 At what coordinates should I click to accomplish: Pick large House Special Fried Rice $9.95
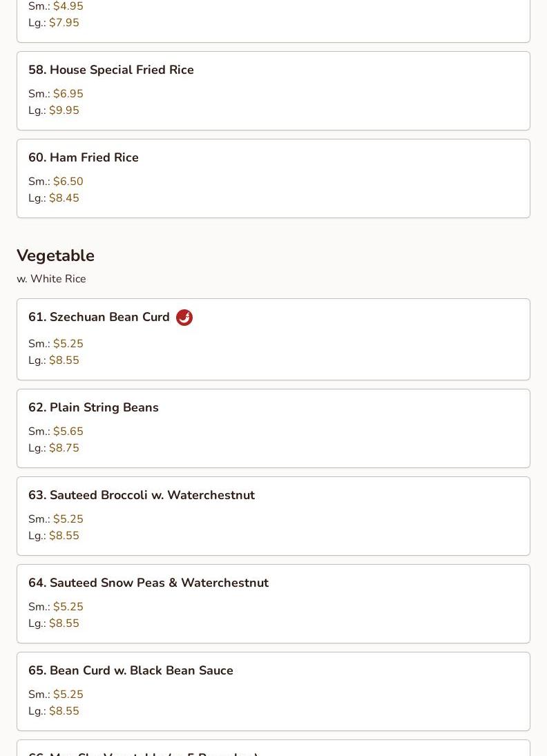pyautogui.click(x=64, y=110)
